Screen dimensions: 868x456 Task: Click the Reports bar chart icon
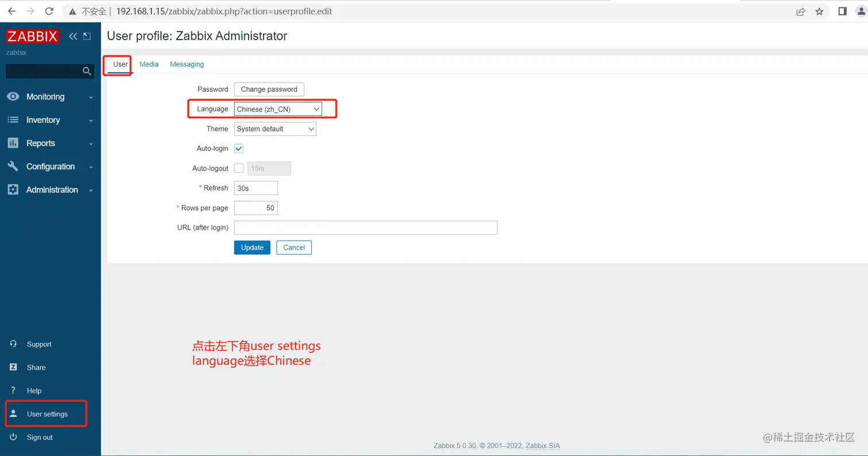pos(13,143)
